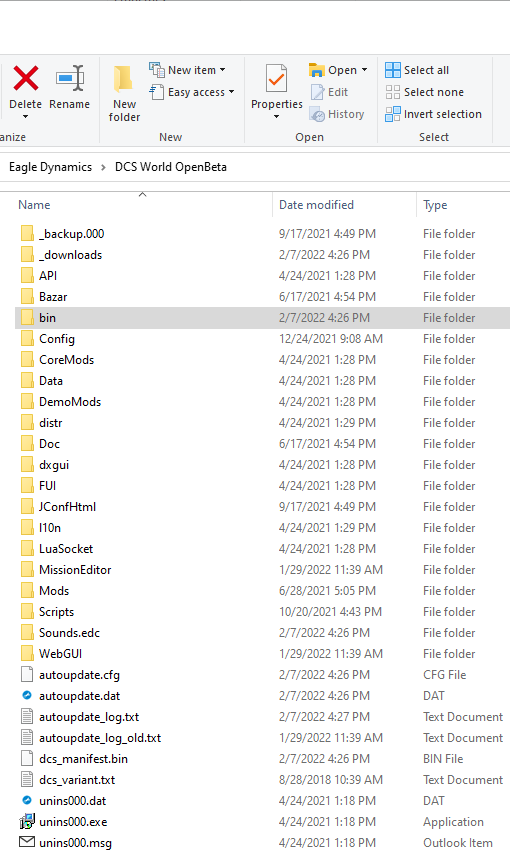The height and width of the screenshot is (864, 510).
Task: Select the distr folder
Action: [51, 423]
